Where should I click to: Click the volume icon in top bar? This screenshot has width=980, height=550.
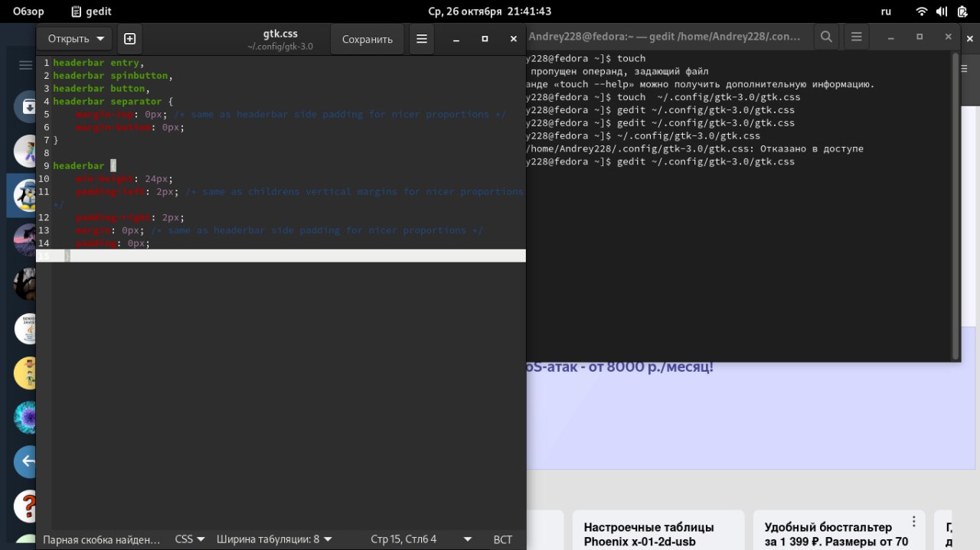click(x=942, y=11)
